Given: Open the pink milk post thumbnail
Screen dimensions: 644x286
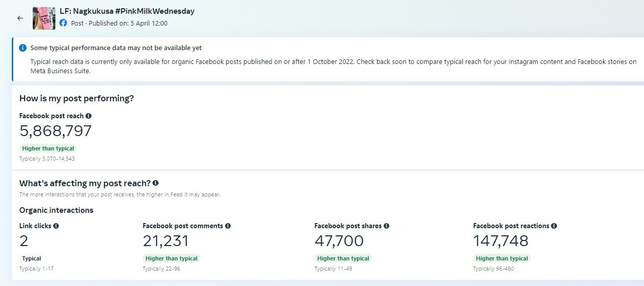Looking at the screenshot, I should (44, 18).
